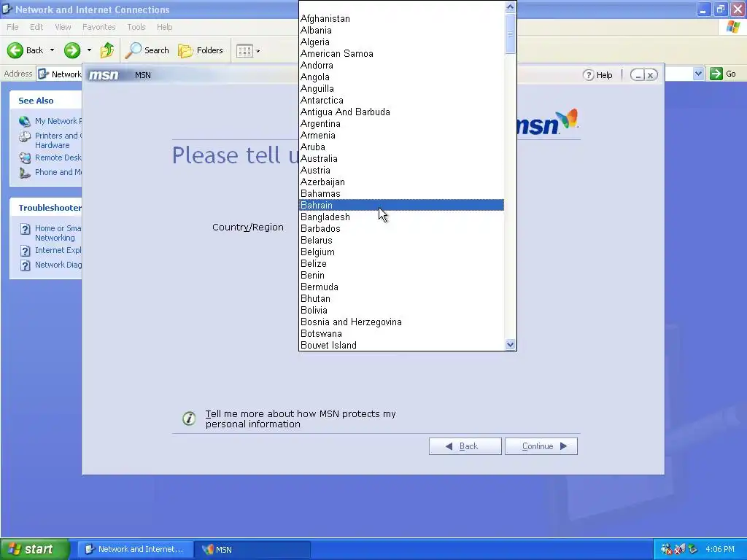Image resolution: width=747 pixels, height=560 pixels.
Task: Select Aruba from country list
Action: [401, 147]
